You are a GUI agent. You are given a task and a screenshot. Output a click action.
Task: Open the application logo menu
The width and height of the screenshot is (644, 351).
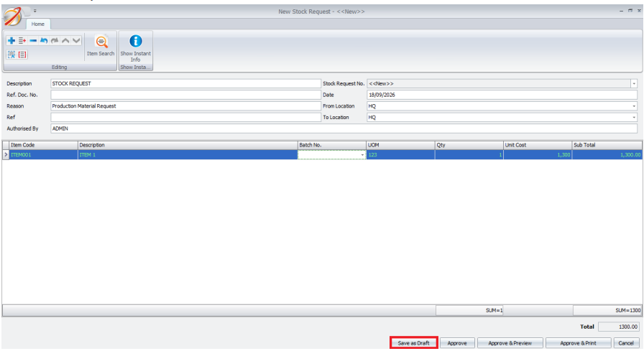[x=12, y=17]
